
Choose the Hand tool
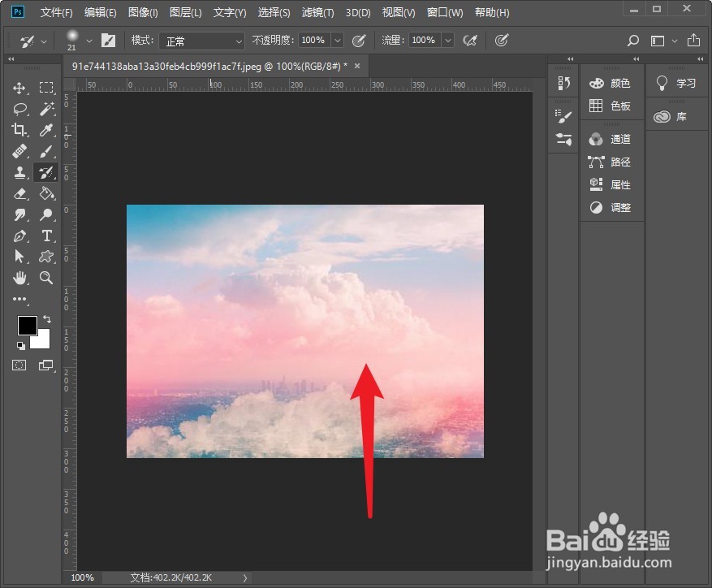click(19, 278)
